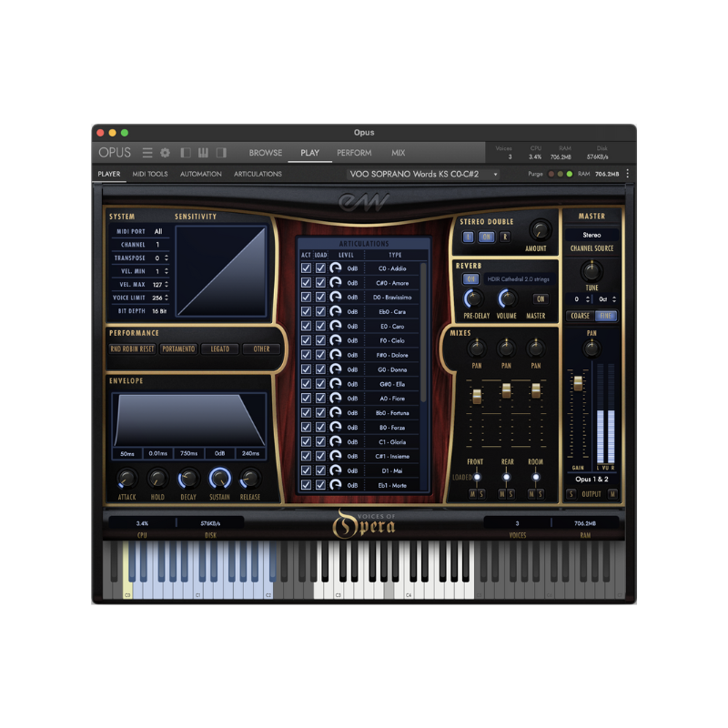Click the Master Gain fader
This screenshot has width=728, height=728.
pos(578,383)
